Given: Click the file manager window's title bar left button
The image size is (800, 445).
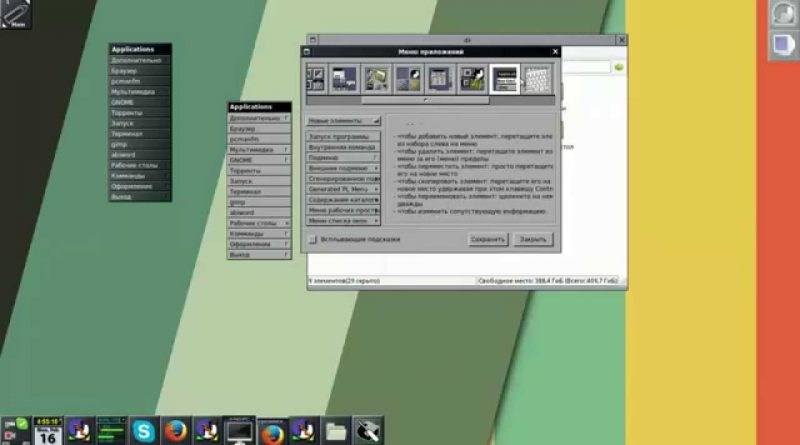Looking at the screenshot, I should pos(313,40).
